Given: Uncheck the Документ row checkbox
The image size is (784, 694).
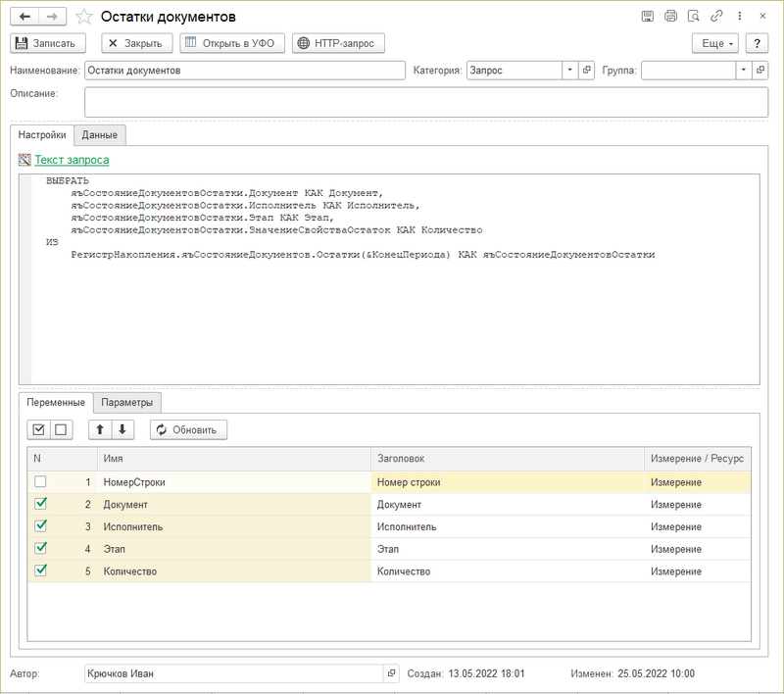Looking at the screenshot, I should coord(40,504).
